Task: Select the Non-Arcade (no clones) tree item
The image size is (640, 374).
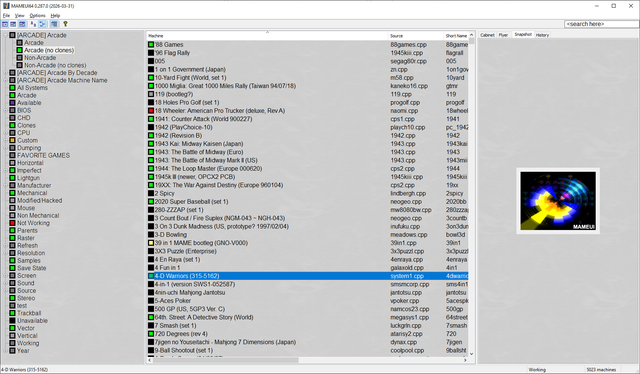Action: [x=55, y=65]
